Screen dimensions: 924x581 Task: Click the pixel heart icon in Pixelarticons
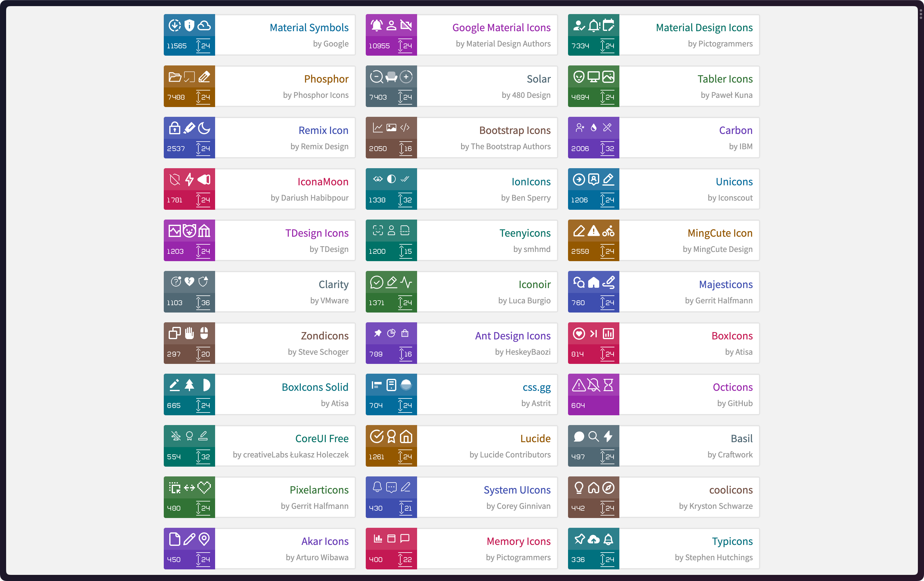(204, 488)
